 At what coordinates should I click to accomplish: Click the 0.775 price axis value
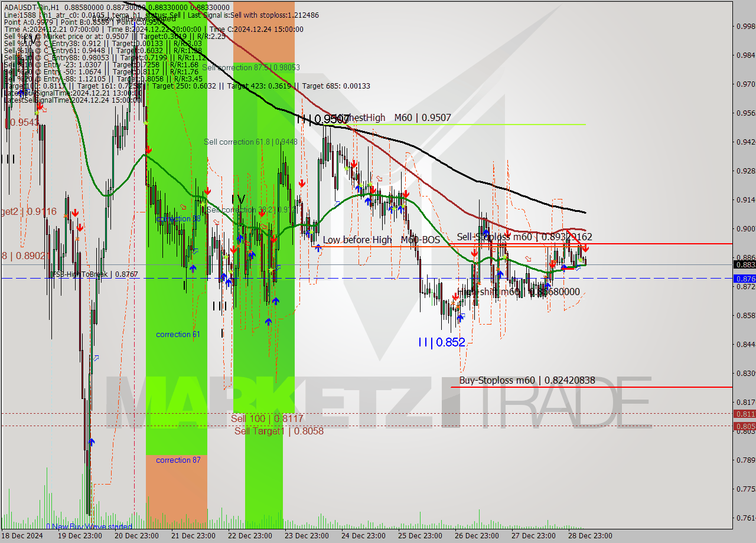745,489
